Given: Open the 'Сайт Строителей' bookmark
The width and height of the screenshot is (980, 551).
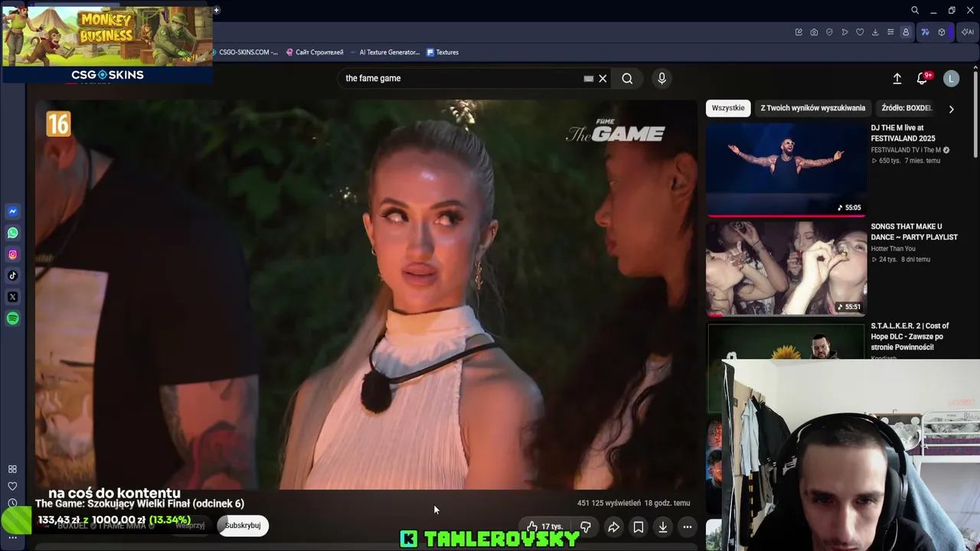Looking at the screenshot, I should tap(315, 52).
